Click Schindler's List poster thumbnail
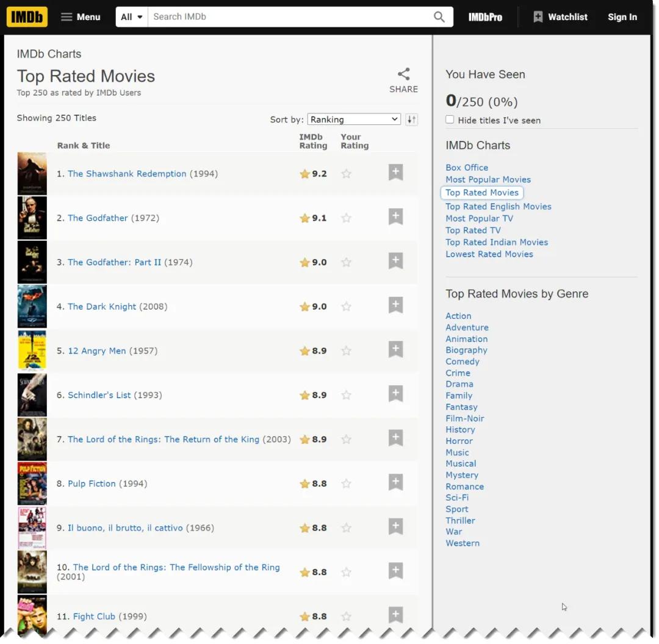This screenshot has width=659, height=644. [32, 395]
